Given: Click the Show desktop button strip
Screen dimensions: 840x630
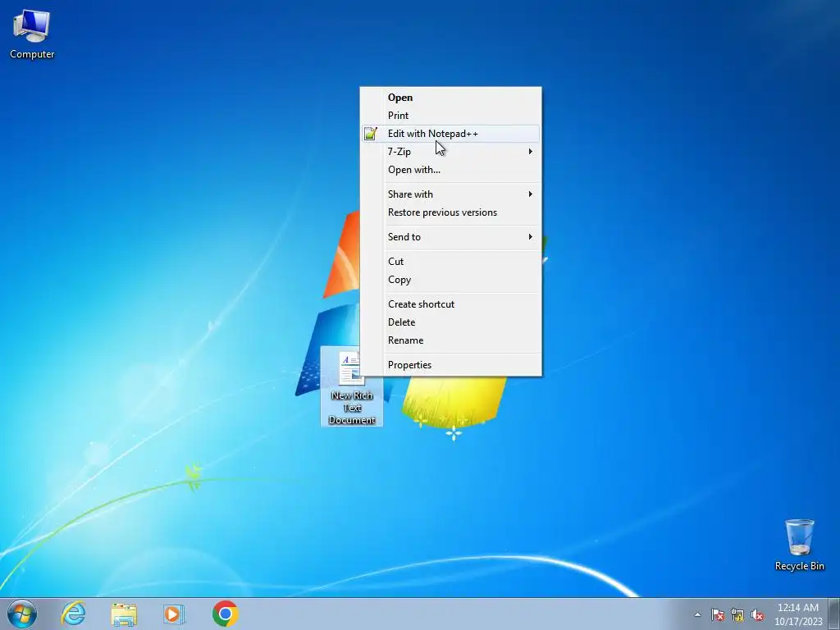Looking at the screenshot, I should pos(834,614).
